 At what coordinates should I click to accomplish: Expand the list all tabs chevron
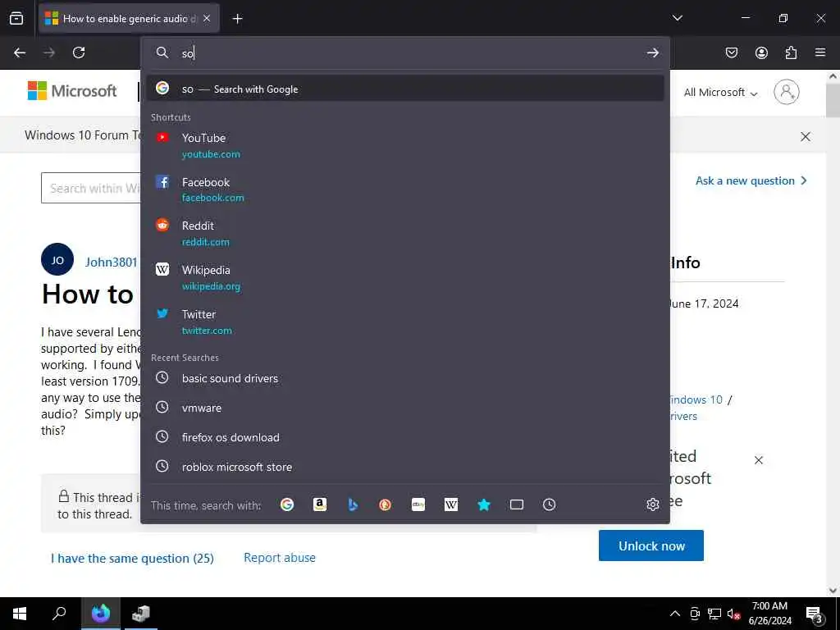[677, 18]
